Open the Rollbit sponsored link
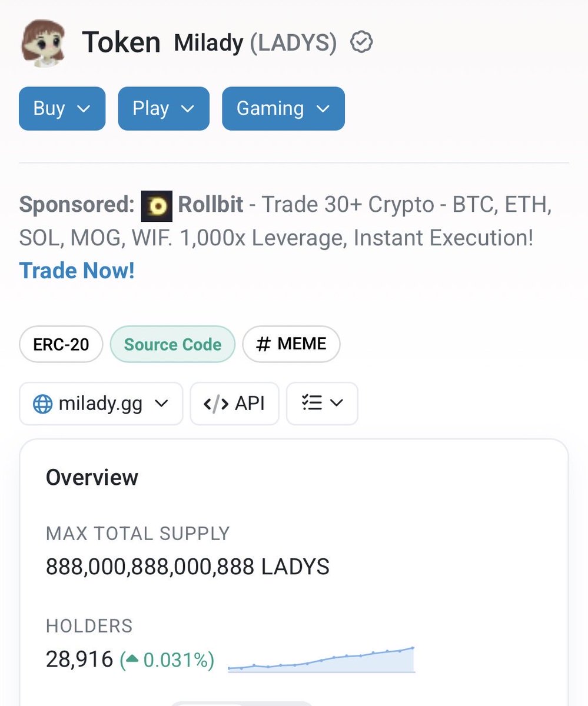 tap(210, 205)
